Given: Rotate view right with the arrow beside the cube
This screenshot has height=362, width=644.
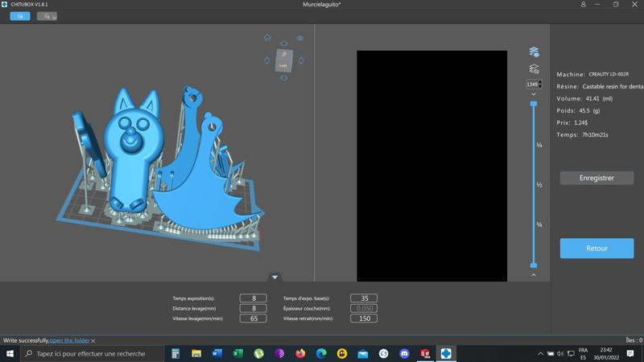Looking at the screenshot, I should click(x=301, y=60).
